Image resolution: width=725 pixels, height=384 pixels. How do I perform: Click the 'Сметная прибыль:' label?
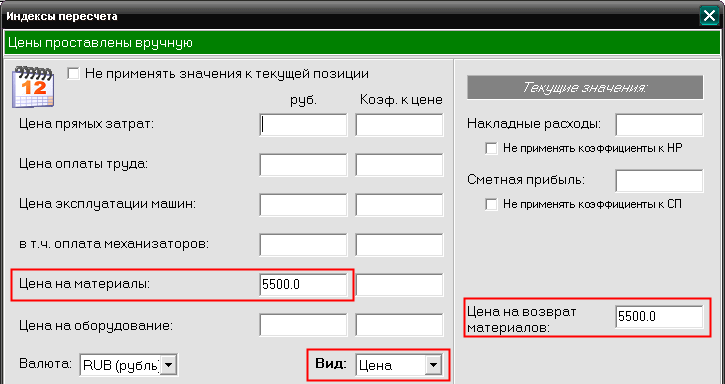(526, 180)
